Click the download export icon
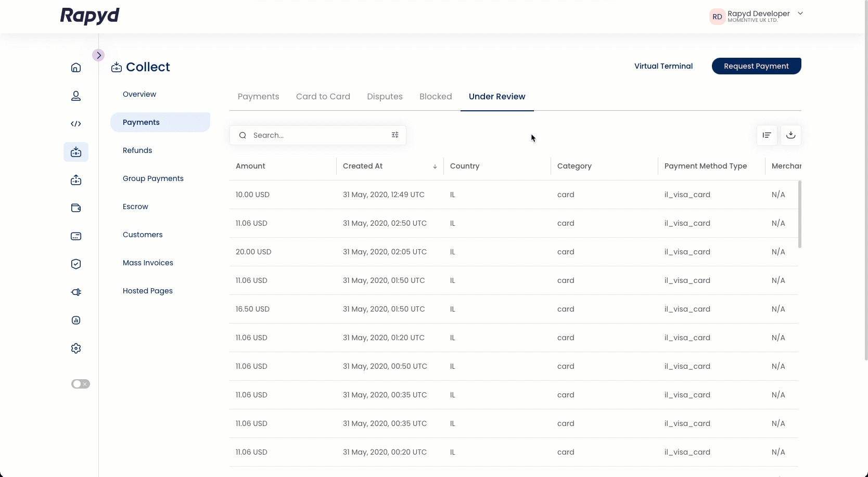Screen dimensions: 868x477 (x=791, y=135)
